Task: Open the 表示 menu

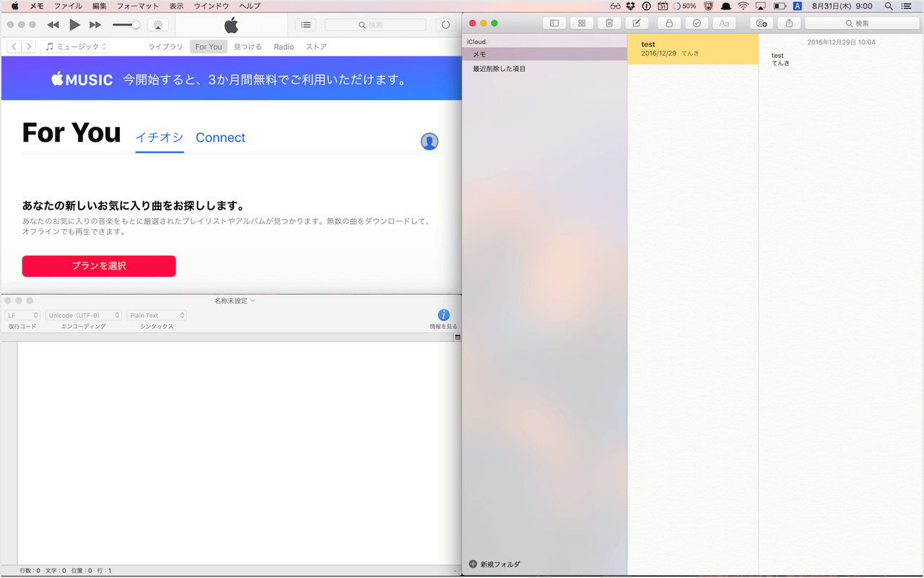Action: click(176, 6)
